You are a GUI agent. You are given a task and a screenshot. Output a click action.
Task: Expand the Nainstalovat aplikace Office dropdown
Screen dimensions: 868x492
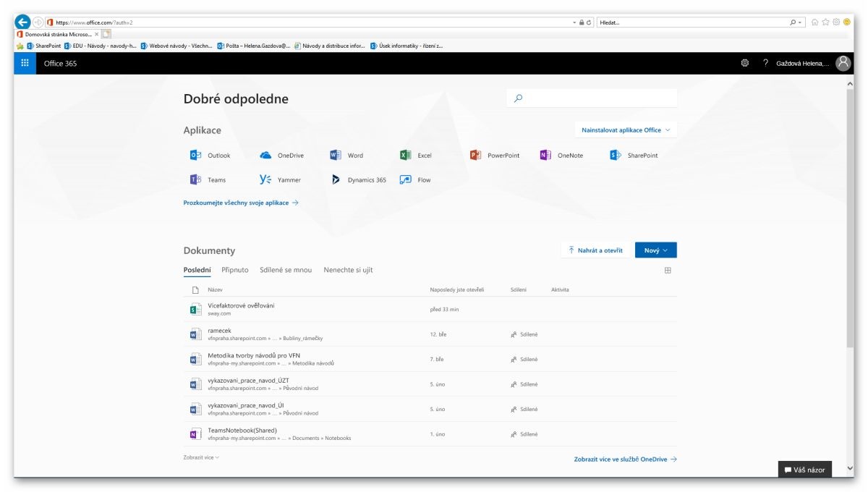click(x=626, y=130)
